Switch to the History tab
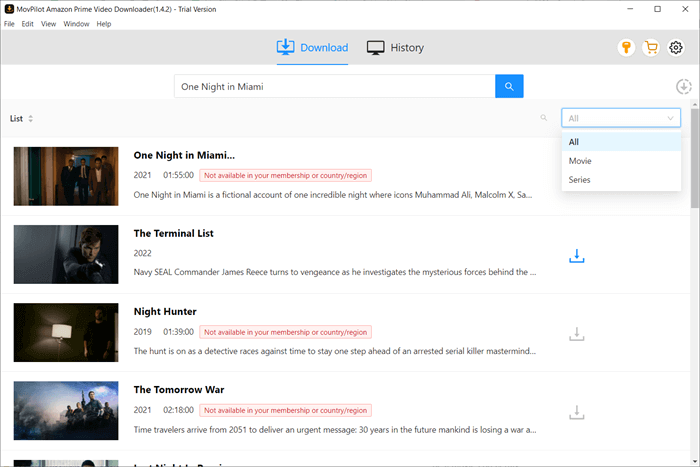The image size is (700, 467). (395, 47)
